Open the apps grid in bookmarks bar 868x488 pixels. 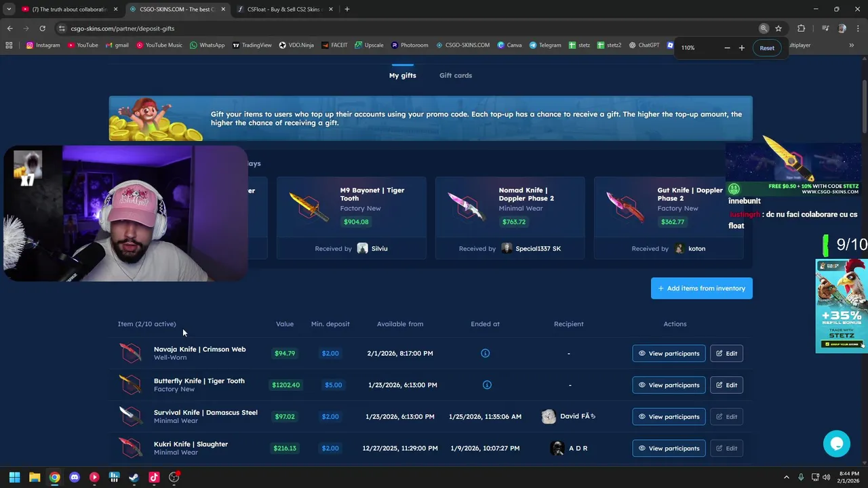(9, 45)
